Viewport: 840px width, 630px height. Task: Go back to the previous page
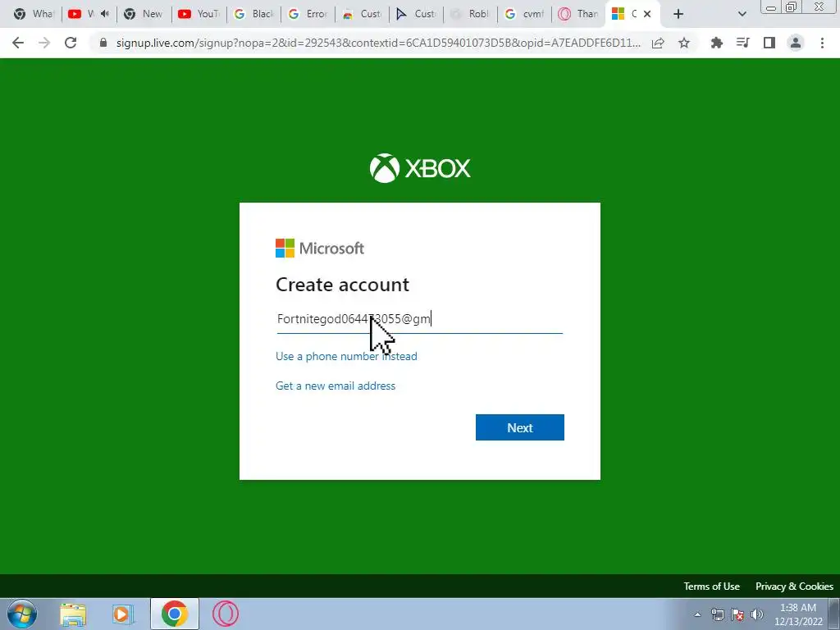[18, 43]
